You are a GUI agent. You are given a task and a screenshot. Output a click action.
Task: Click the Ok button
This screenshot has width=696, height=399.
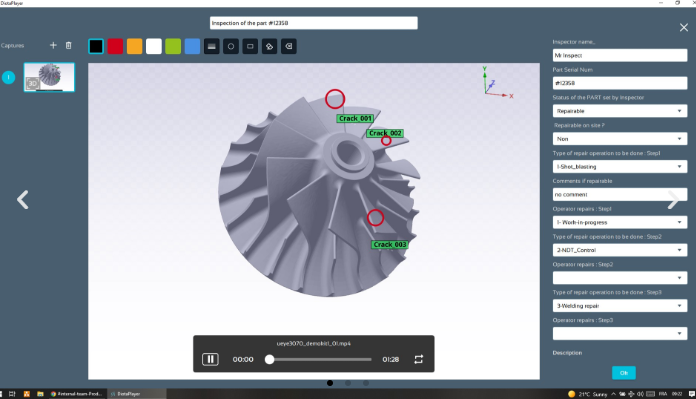click(624, 373)
